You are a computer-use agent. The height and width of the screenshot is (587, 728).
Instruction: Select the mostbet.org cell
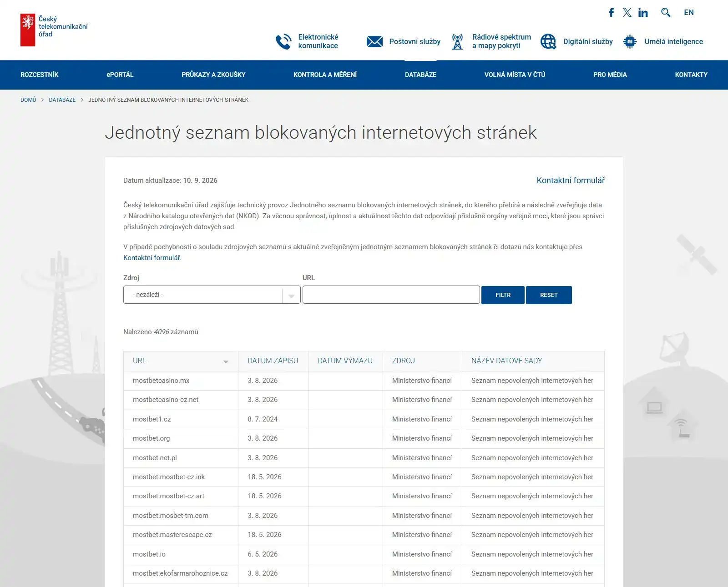[x=181, y=438]
